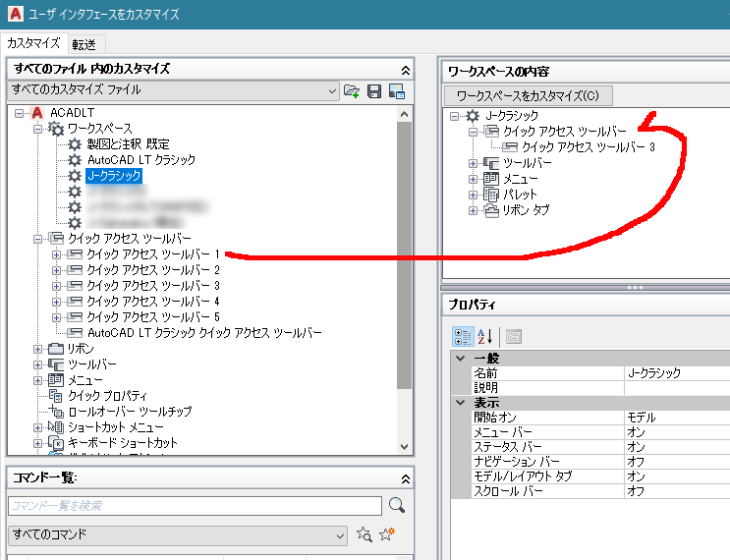Click the パレット icon in workspace contents
Image resolution: width=730 pixels, height=560 pixels.
(x=490, y=195)
